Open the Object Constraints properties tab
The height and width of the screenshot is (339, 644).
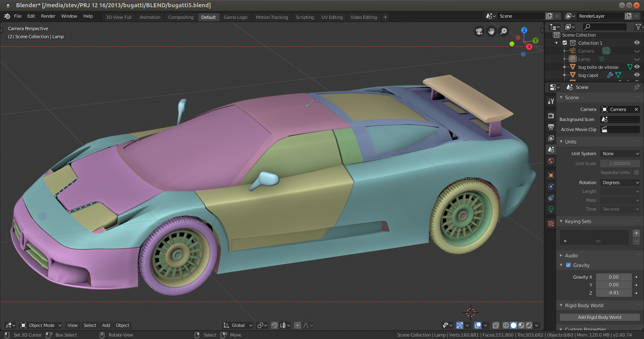(551, 198)
